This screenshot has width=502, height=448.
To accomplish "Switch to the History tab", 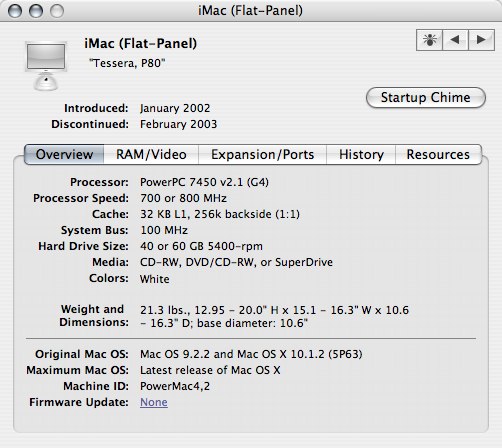I will click(x=361, y=154).
